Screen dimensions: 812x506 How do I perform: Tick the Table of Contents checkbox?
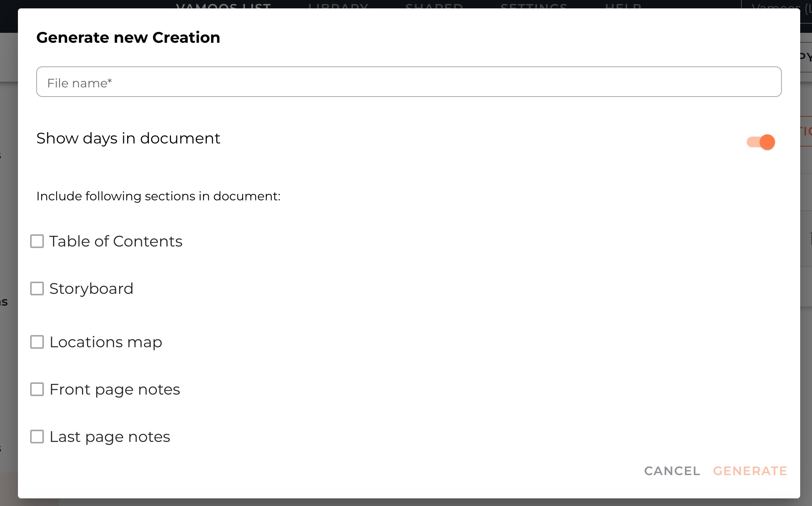pos(37,241)
